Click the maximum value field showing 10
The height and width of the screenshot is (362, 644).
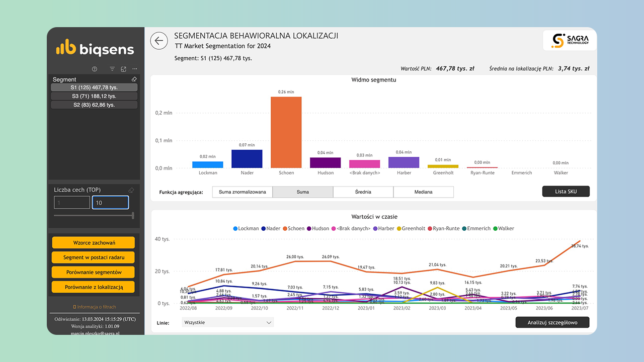tap(110, 203)
